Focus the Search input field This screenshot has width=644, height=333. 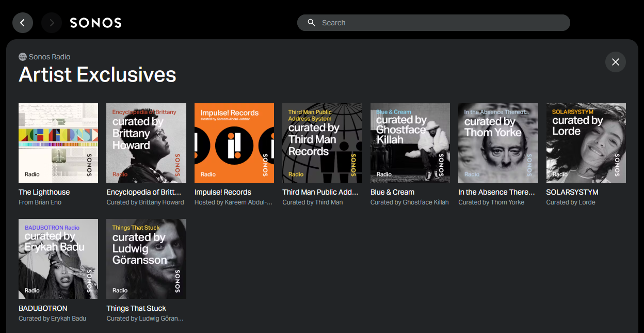pos(433,23)
